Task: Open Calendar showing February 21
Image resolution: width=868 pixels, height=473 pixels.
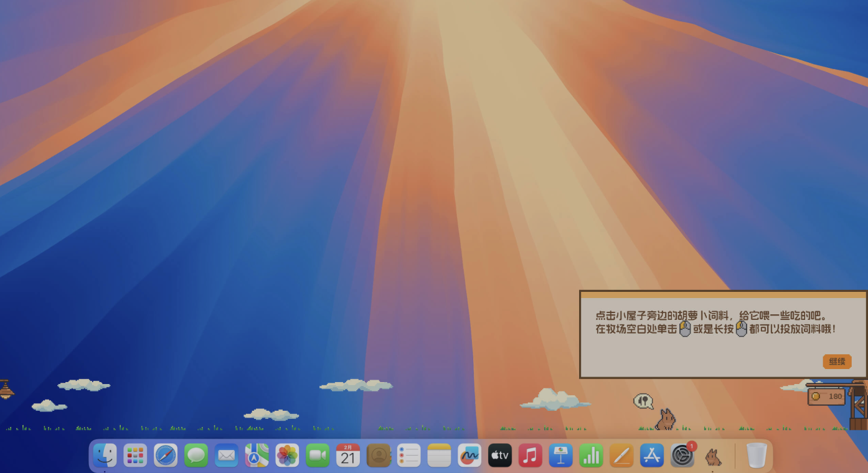Action: (x=347, y=455)
